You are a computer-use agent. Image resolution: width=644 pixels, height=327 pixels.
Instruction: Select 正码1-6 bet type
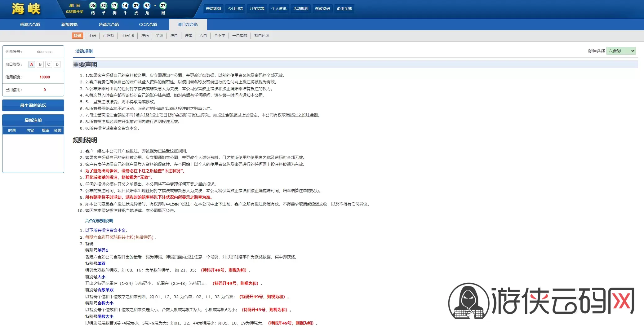[x=128, y=36]
